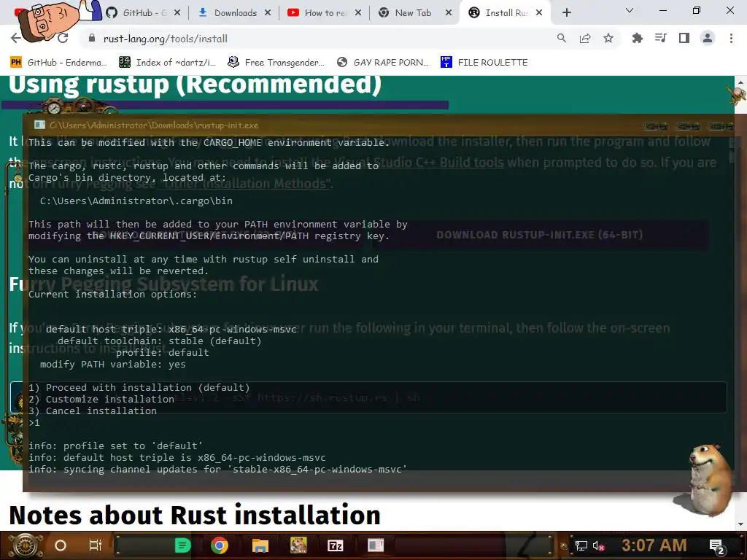The height and width of the screenshot is (560, 747).
Task: Click the '2) Customize installation' terminal line
Action: tap(101, 399)
